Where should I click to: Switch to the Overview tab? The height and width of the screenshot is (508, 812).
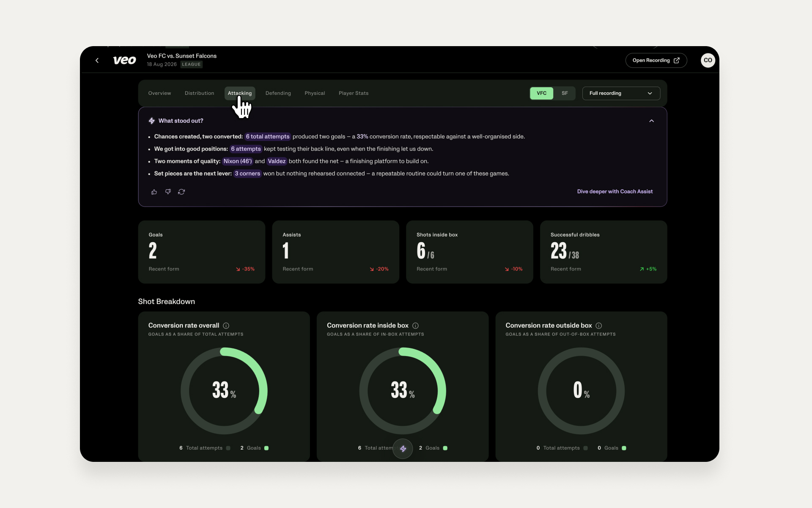(x=159, y=93)
